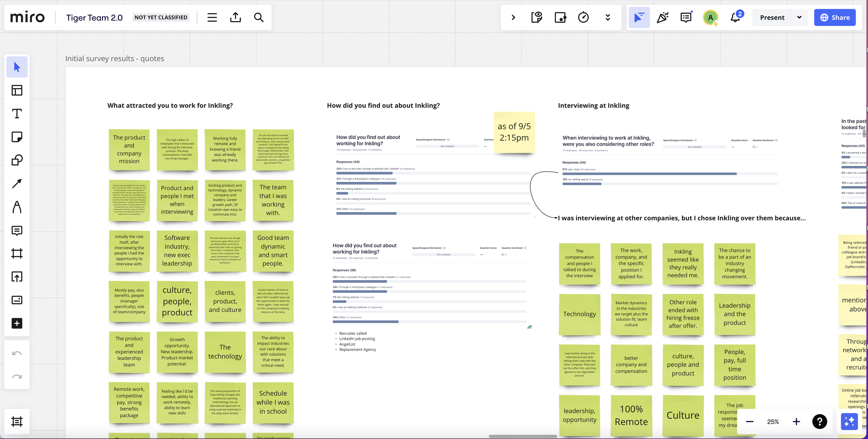Click the NOT YET CLASSIFIED label
868x439 pixels.
(x=161, y=17)
